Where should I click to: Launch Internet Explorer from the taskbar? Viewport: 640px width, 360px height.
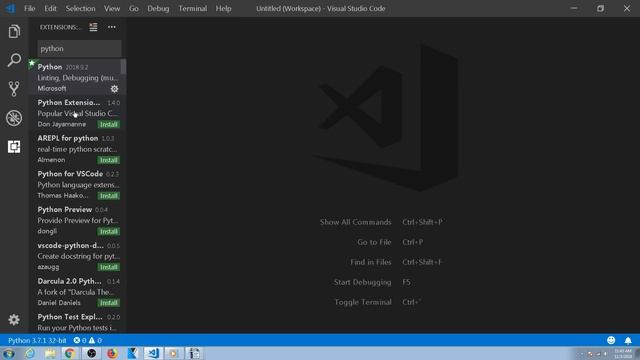click(30, 353)
